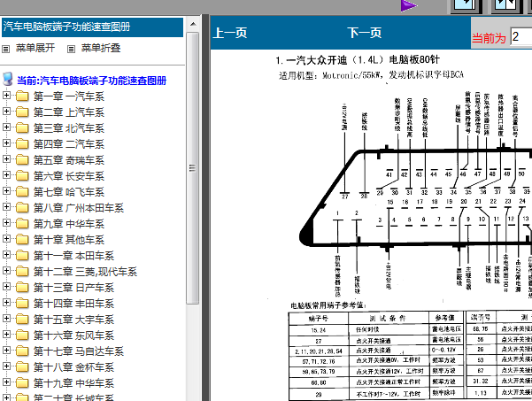Click the folder icon of 第一章 一汽车系

22,96
